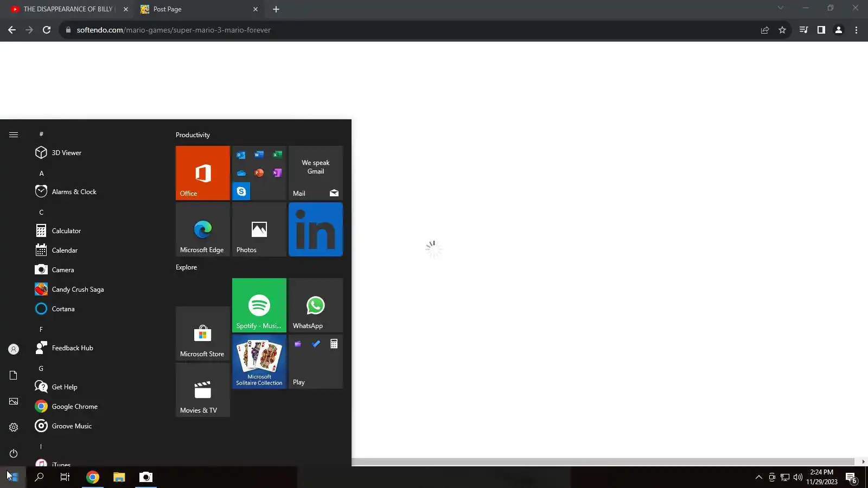Open user account in Start sidebar

tap(14, 349)
